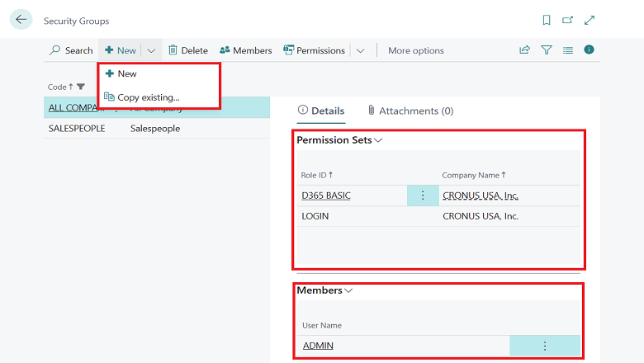
Task: Open Members for the group
Action: (x=245, y=50)
